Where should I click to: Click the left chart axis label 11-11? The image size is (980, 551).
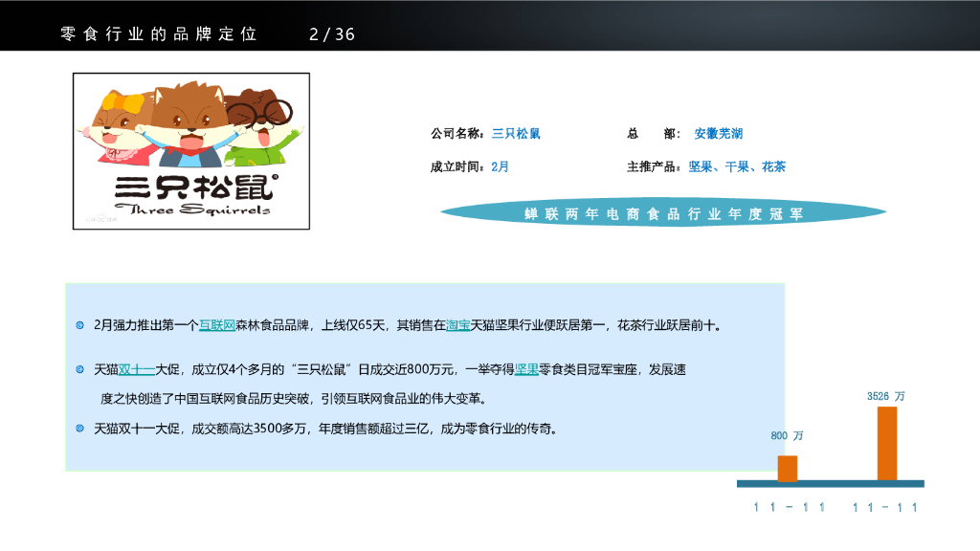(x=789, y=507)
